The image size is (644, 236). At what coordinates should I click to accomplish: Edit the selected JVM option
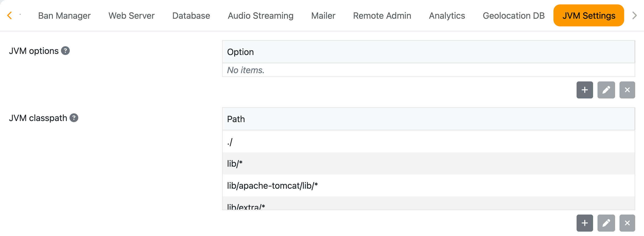(x=606, y=90)
